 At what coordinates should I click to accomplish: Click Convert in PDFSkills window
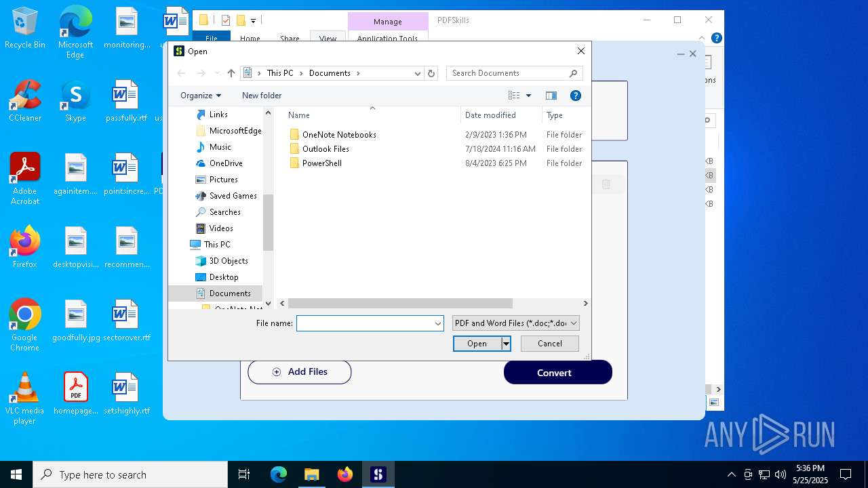click(x=558, y=373)
